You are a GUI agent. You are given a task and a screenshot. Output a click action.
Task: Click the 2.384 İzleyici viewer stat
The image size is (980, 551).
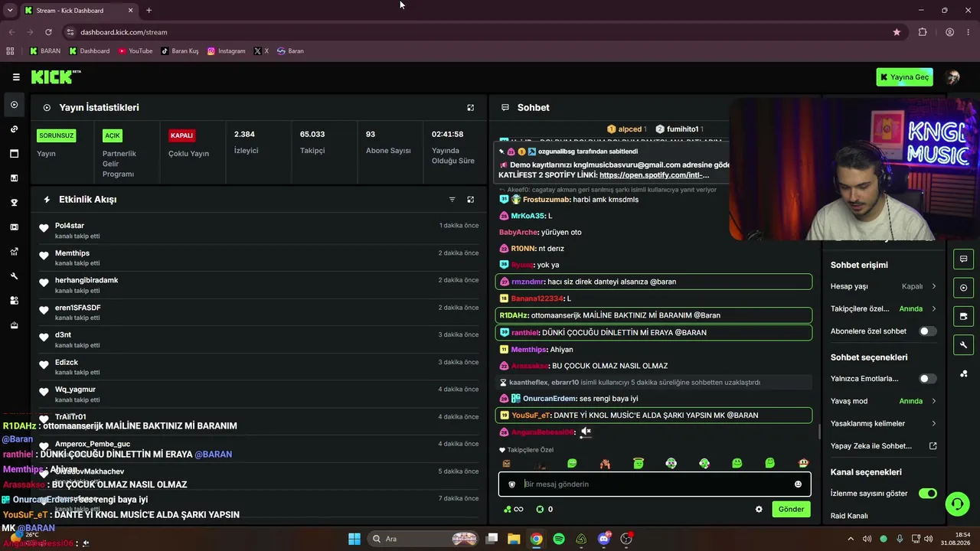pyautogui.click(x=246, y=142)
